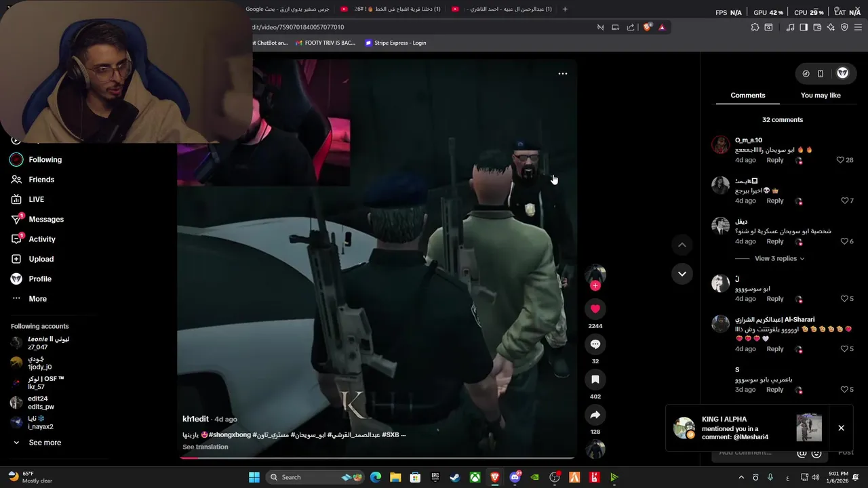The width and height of the screenshot is (868, 488).
Task: Open FOOTY TRIV IS BAC bookmark
Action: click(x=325, y=43)
